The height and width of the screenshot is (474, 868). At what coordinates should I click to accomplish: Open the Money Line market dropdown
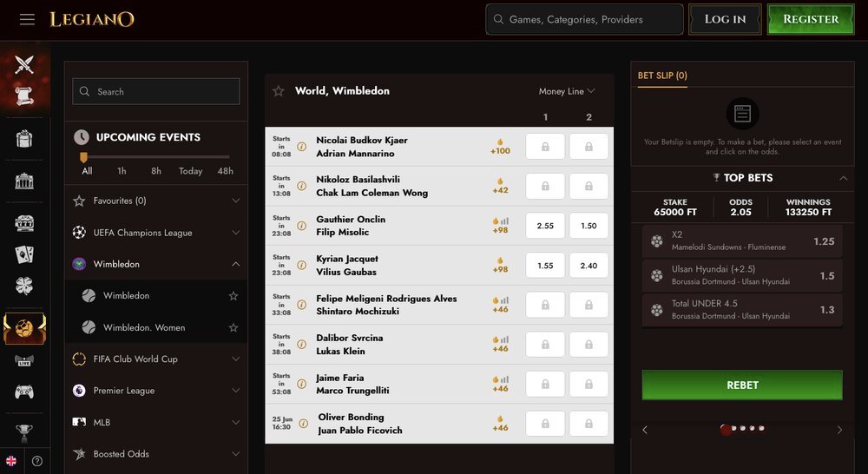567,91
